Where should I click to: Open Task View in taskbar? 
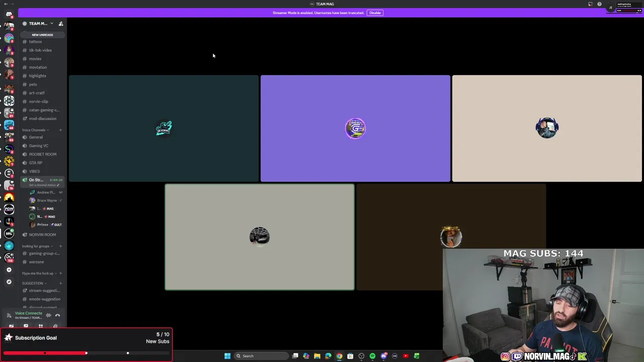point(295,356)
